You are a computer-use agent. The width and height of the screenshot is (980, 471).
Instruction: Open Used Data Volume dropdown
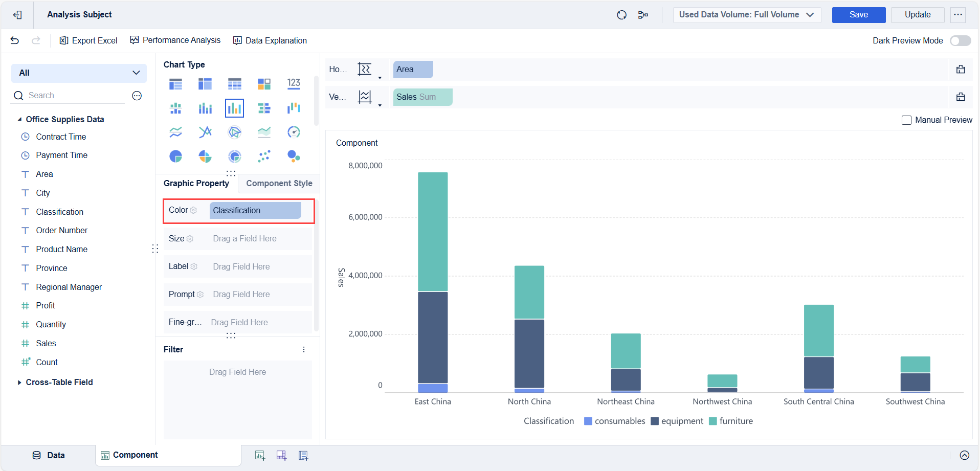tap(747, 15)
